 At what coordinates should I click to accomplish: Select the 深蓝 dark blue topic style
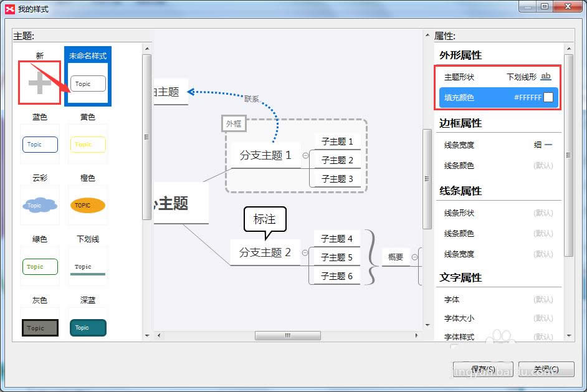pyautogui.click(x=87, y=327)
